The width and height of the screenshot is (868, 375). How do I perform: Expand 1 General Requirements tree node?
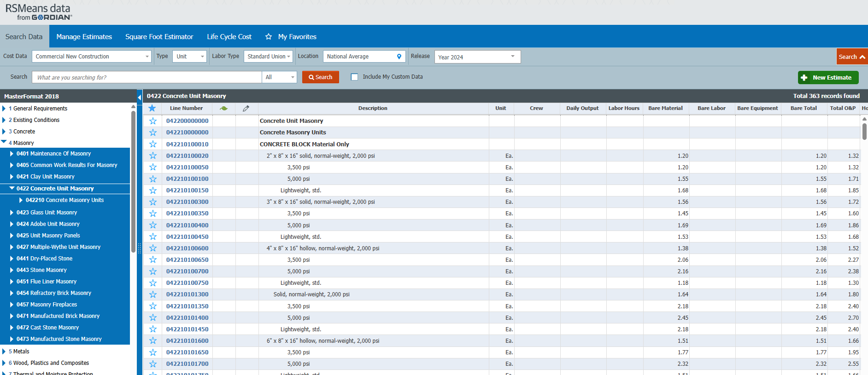pyautogui.click(x=4, y=109)
